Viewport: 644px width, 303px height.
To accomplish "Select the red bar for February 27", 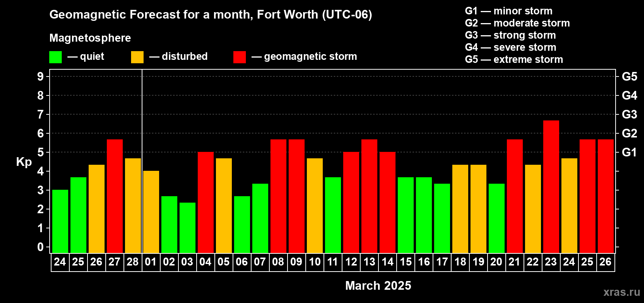I will tap(114, 196).
